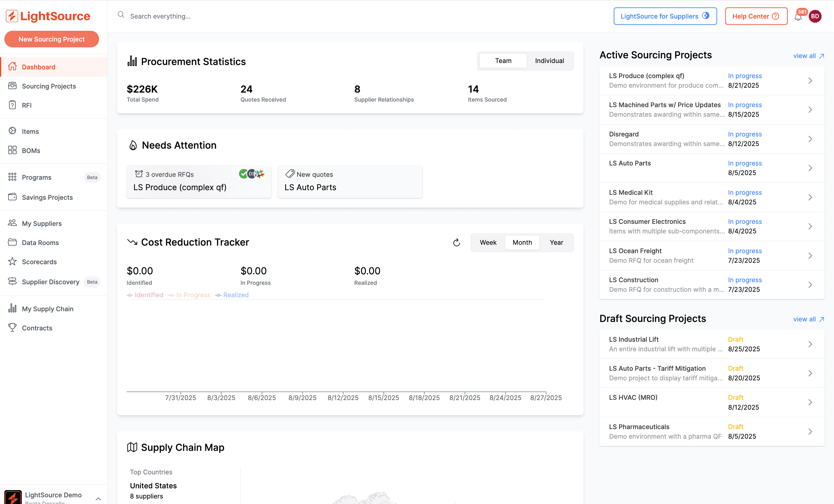Click the BOMs grid icon
This screenshot has height=504, width=834.
click(x=12, y=150)
